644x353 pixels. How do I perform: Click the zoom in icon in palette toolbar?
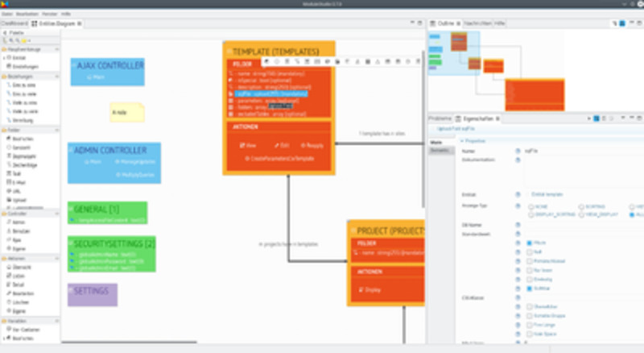[11, 40]
